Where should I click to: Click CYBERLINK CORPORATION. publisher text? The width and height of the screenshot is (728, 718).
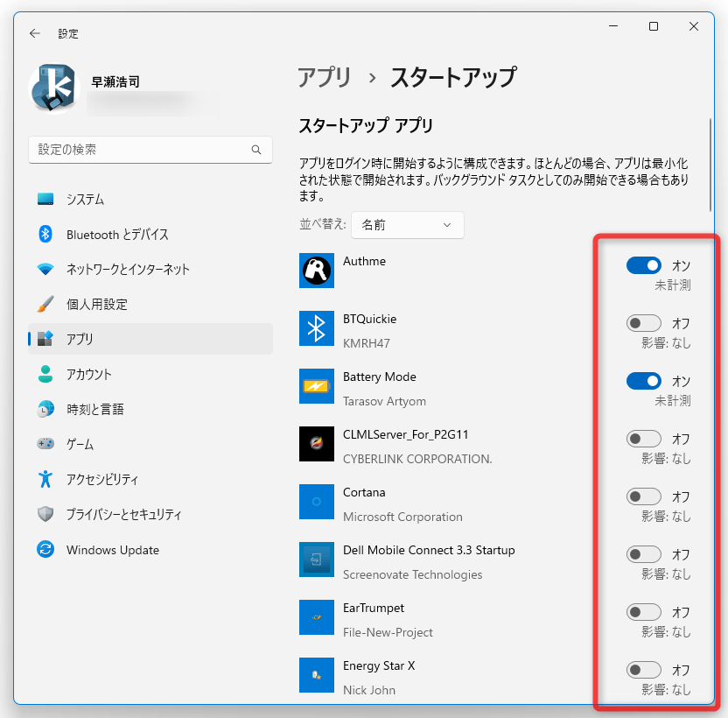[417, 459]
